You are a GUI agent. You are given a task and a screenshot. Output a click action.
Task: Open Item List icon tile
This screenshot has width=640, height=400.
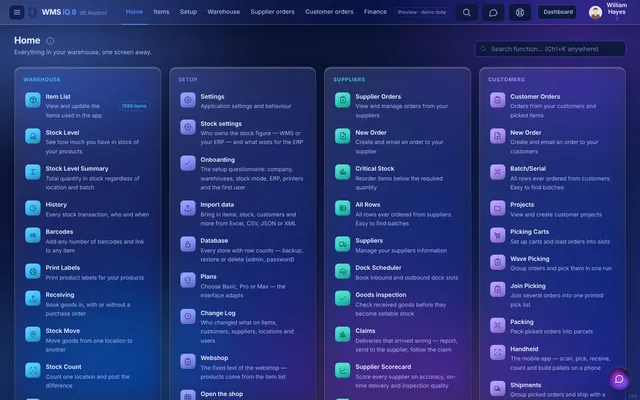[33, 100]
